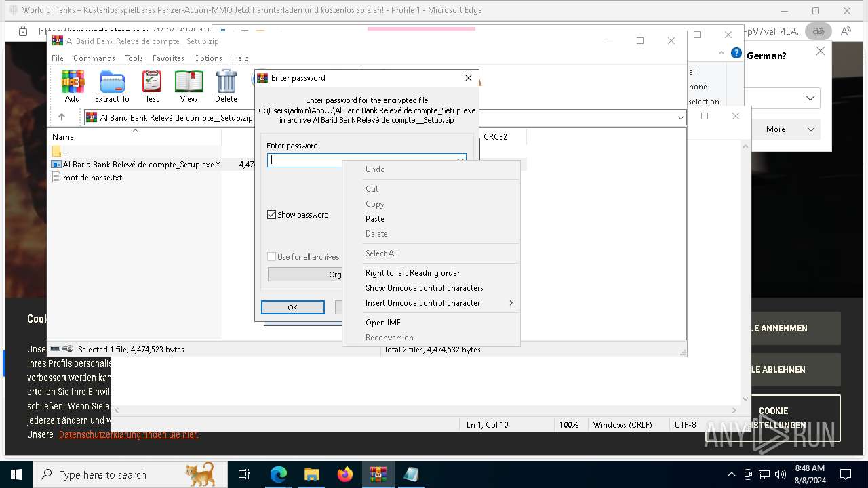Close the translate popup in Edge
This screenshot has width=868, height=488.
click(820, 51)
